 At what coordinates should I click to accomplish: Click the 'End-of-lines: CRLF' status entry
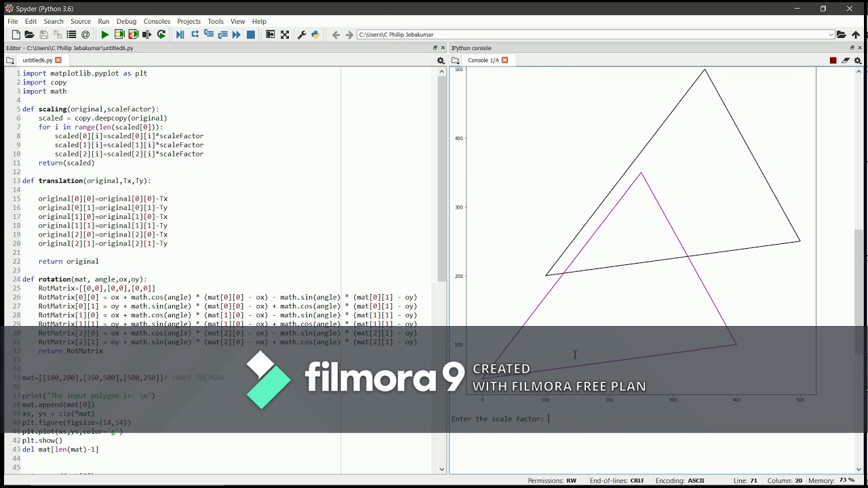[x=617, y=481]
